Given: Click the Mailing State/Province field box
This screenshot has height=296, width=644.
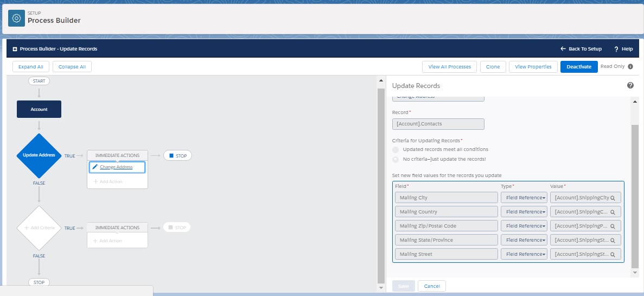Looking at the screenshot, I should click(x=447, y=240).
